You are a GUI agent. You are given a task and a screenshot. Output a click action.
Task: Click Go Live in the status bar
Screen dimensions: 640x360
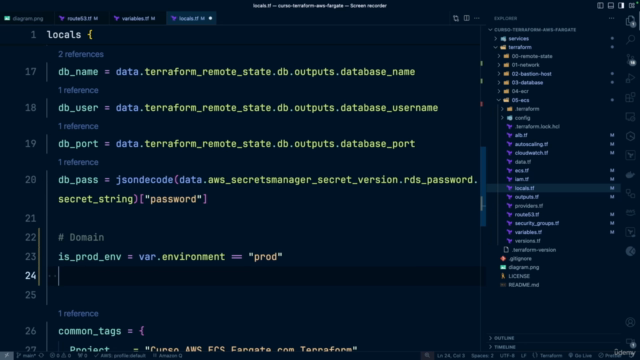[x=580, y=356]
